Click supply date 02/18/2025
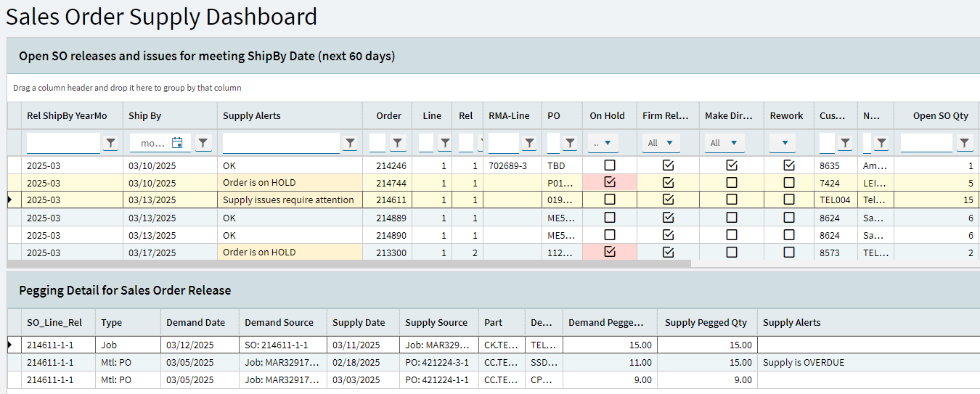This screenshot has height=394, width=980. coord(356,362)
